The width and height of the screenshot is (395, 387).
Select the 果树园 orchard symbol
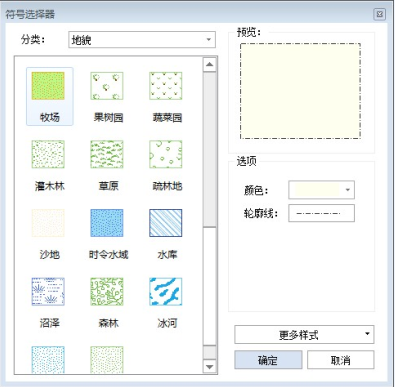click(107, 96)
